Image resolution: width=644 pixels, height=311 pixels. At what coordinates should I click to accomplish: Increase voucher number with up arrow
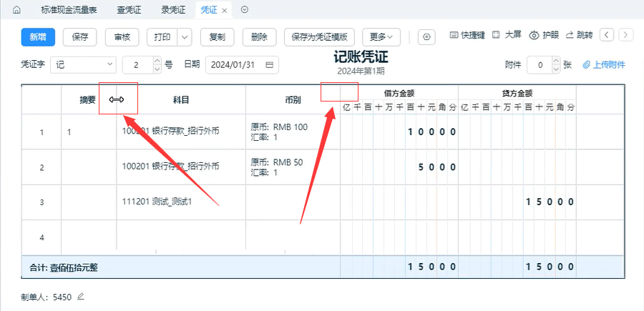point(157,61)
